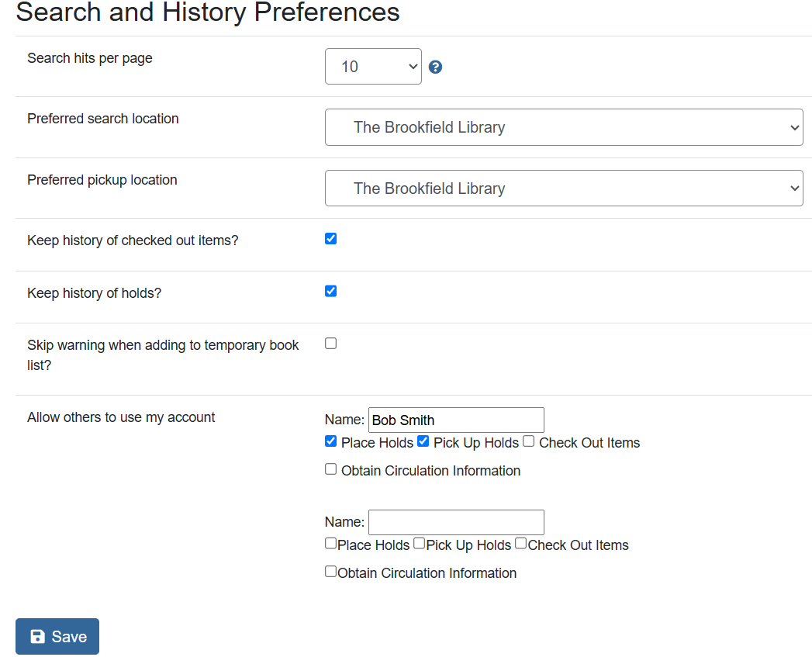This screenshot has width=812, height=657.
Task: Open the Search hits per page dropdown
Action: (373, 67)
